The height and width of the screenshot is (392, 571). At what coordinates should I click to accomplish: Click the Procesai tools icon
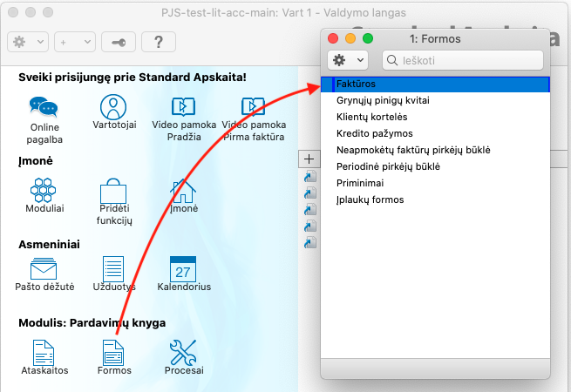click(x=183, y=353)
